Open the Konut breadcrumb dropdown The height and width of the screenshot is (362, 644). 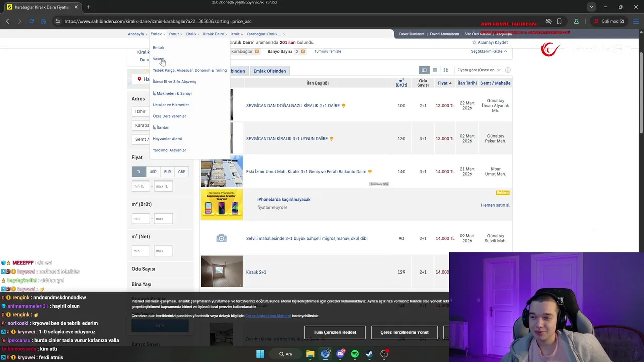coord(175,34)
